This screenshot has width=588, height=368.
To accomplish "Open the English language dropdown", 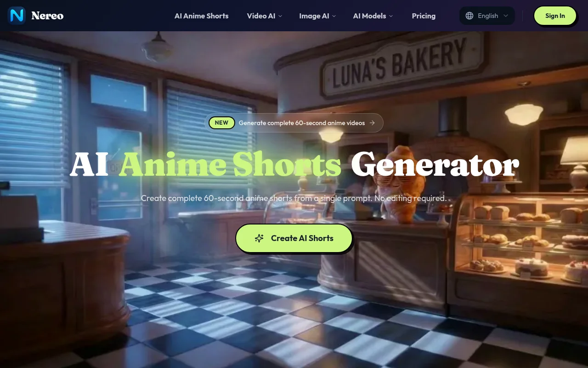I will tap(488, 16).
